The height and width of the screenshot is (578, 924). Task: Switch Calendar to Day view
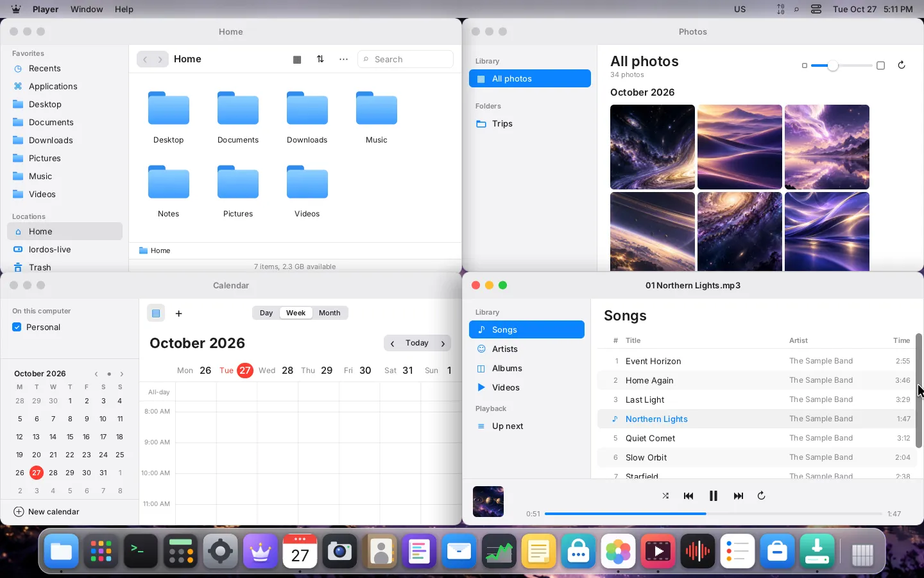click(x=266, y=313)
